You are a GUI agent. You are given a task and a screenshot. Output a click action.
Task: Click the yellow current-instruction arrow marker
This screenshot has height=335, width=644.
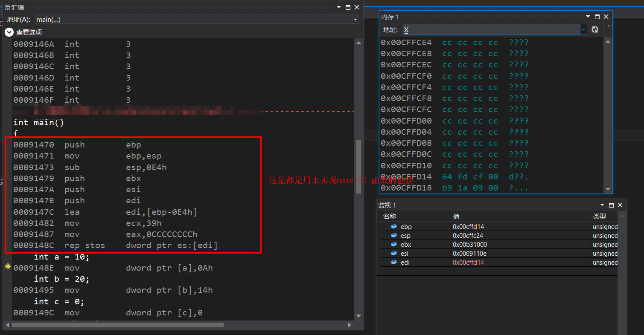(x=8, y=266)
